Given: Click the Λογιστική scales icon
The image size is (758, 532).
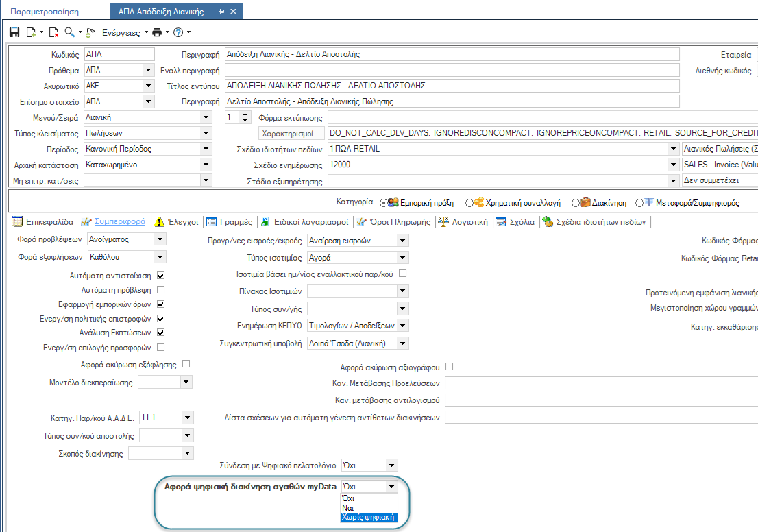Looking at the screenshot, I should [x=443, y=221].
